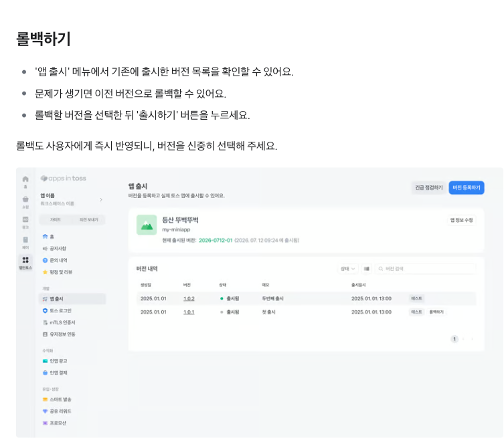Open the version link 1.0.2
504x442 pixels.
tap(189, 298)
